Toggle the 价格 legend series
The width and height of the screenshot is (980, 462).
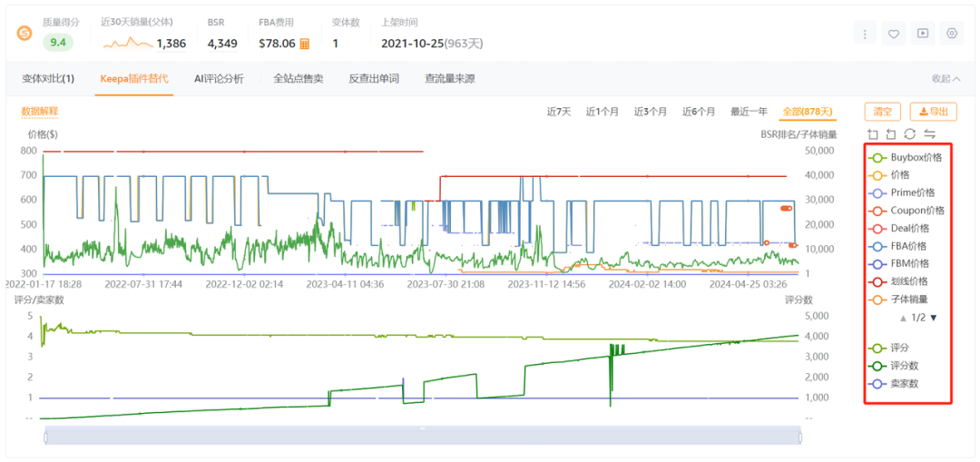[x=891, y=175]
